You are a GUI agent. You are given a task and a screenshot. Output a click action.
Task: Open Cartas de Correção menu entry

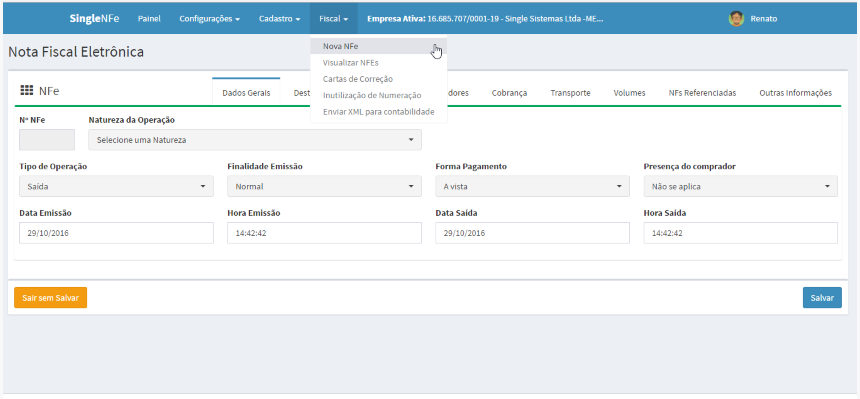(378, 79)
